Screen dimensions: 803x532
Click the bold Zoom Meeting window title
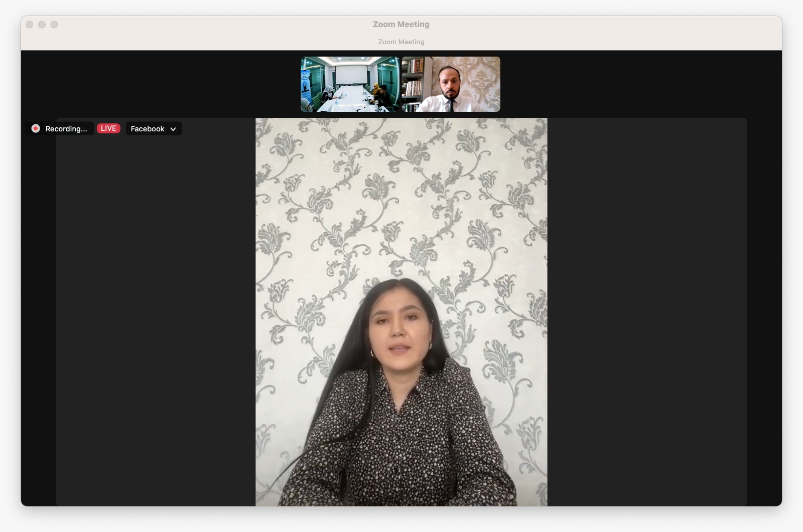(401, 24)
